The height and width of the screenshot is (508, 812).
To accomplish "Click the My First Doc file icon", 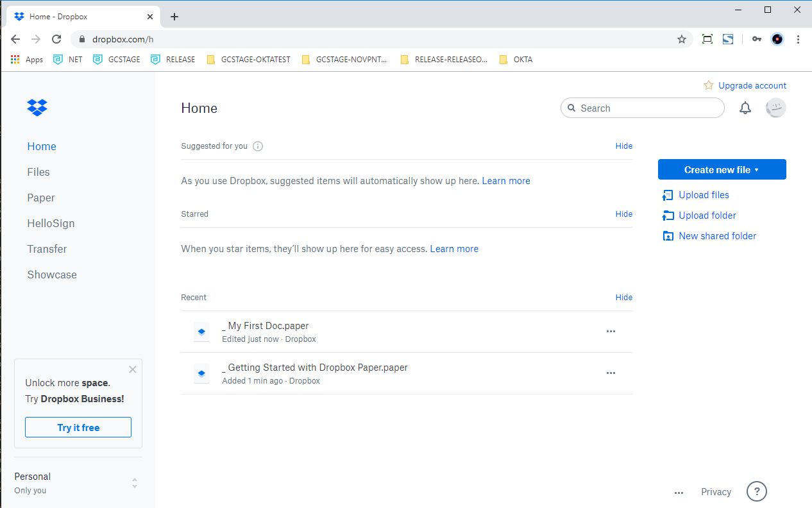I will pyautogui.click(x=201, y=332).
